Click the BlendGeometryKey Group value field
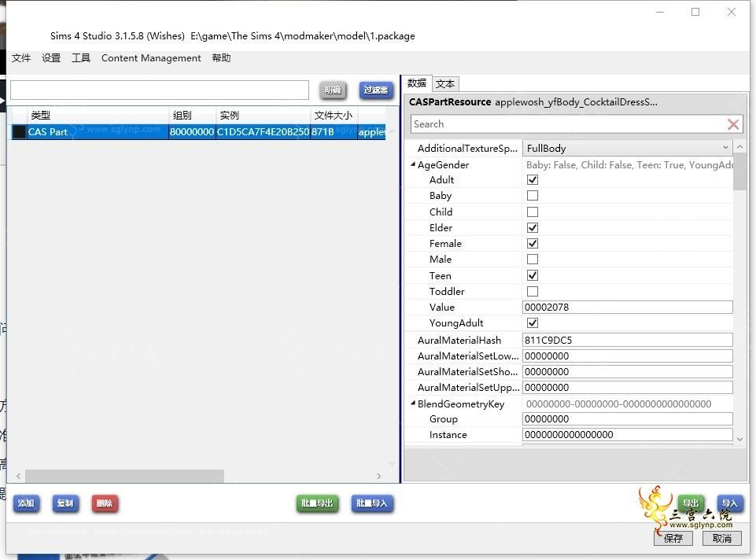The width and height of the screenshot is (756, 560). click(627, 418)
